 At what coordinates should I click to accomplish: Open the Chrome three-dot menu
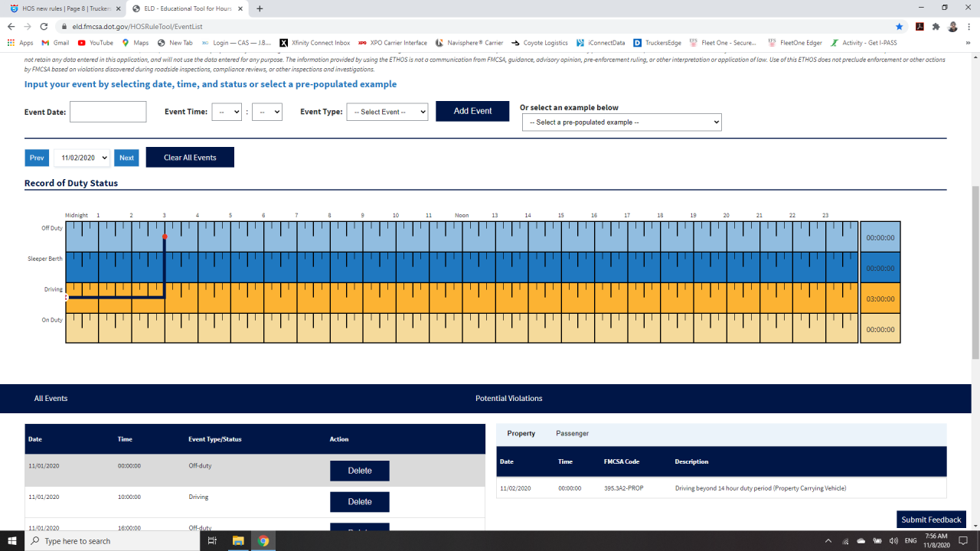click(969, 26)
